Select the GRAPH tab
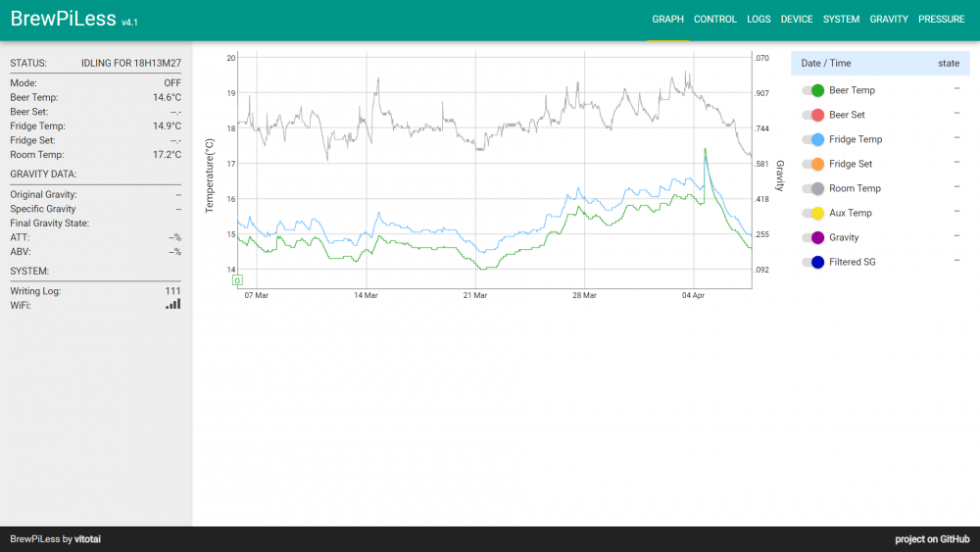Viewport: 980px width, 552px height. [x=667, y=20]
